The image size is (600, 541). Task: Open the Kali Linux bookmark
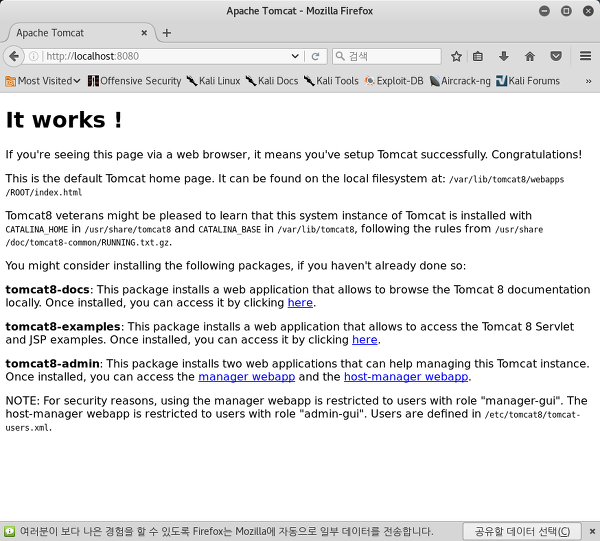click(214, 81)
